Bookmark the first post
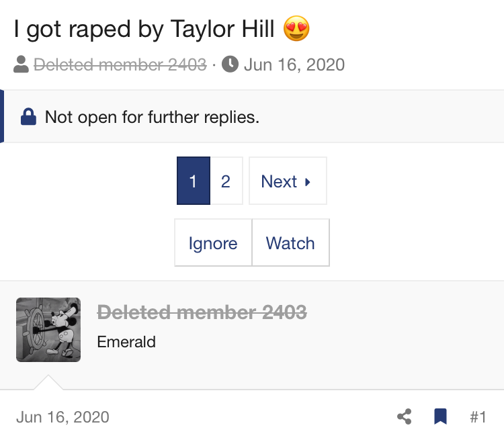Image resolution: width=504 pixels, height=444 pixels. [440, 417]
